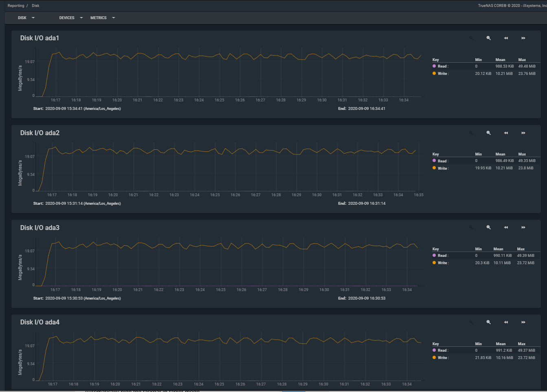Click the orange Write swatch for ada1
547x392 pixels.
pyautogui.click(x=434, y=73)
